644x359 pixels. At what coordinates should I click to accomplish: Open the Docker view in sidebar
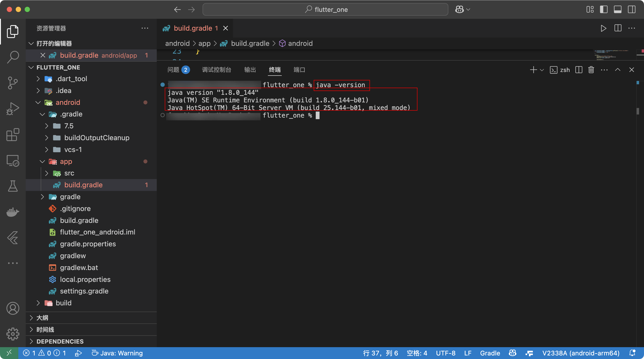pos(13,212)
